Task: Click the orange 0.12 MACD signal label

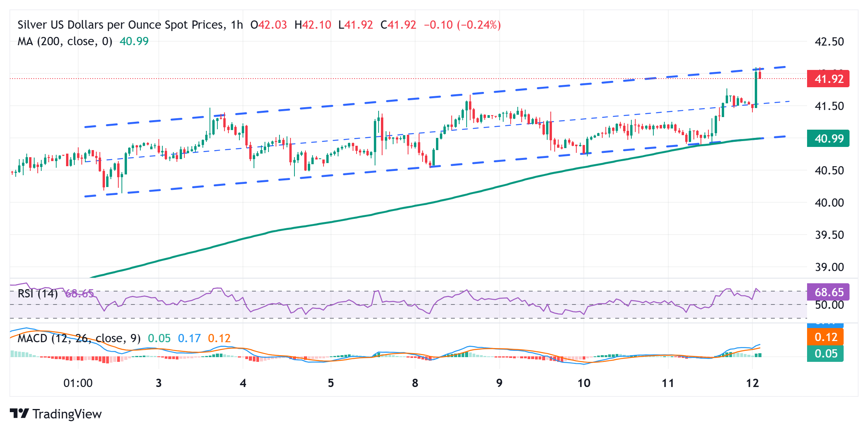Action: (x=826, y=337)
